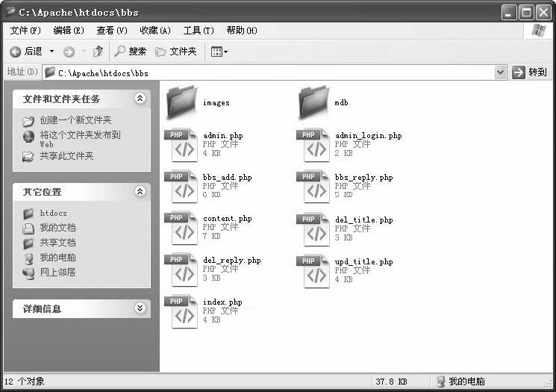556x392 pixels.
Task: Click the share this folder icon
Action: coord(28,157)
